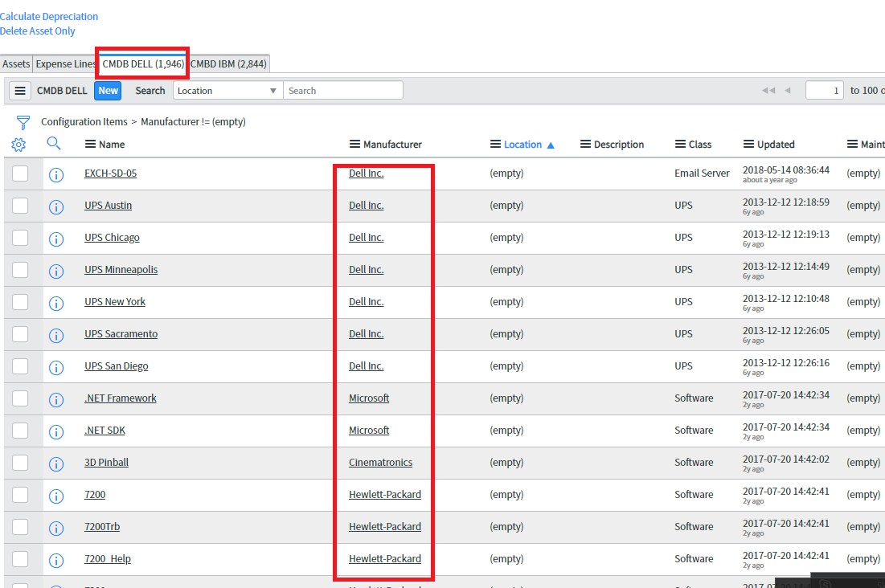Sort by the Location column header

point(522,145)
